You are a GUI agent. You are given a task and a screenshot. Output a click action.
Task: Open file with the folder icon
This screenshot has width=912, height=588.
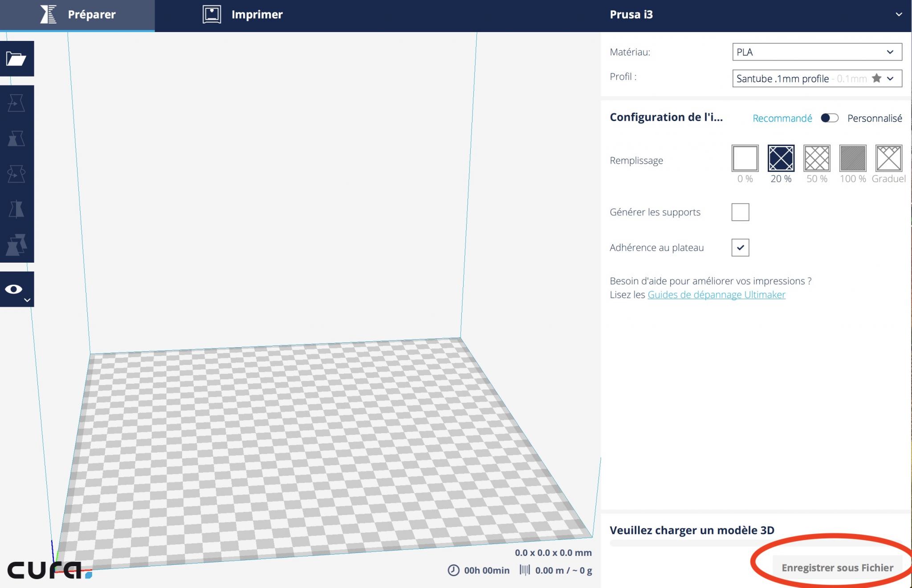[x=16, y=58]
